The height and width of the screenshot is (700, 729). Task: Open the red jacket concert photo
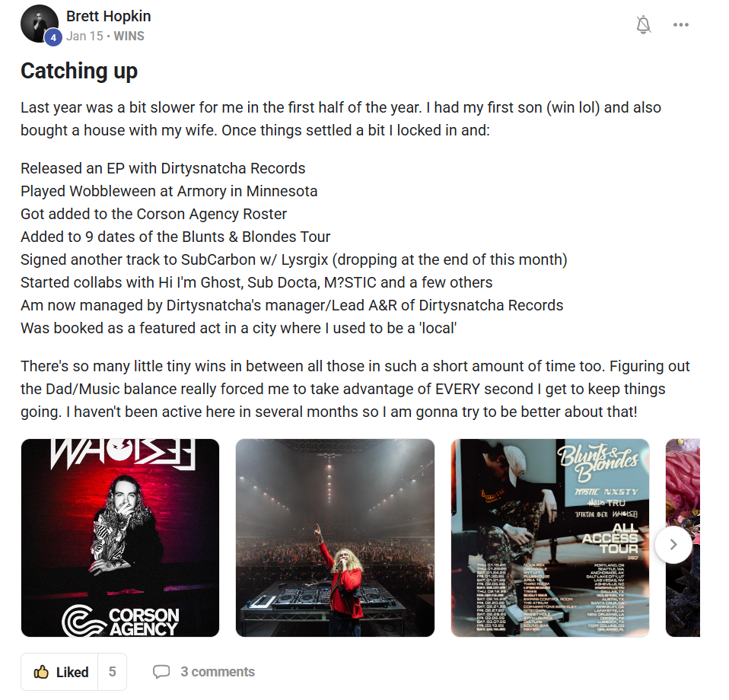point(335,538)
